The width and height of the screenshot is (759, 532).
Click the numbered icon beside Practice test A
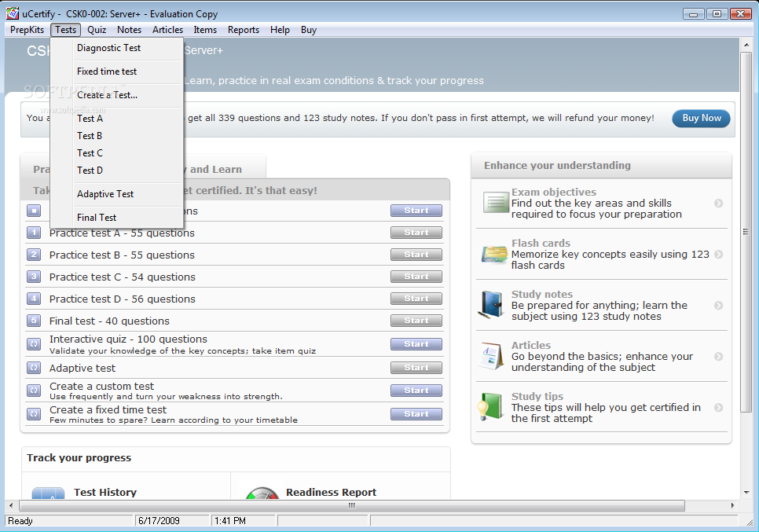pyautogui.click(x=34, y=233)
